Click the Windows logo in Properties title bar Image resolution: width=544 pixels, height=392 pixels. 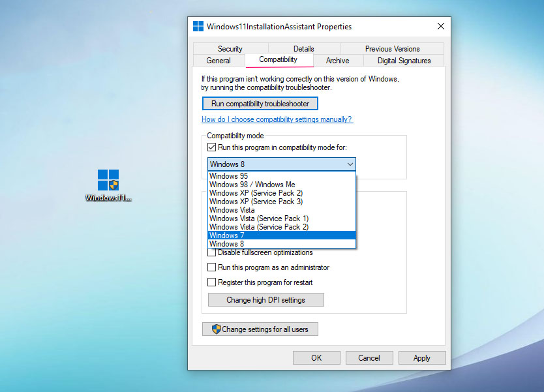pyautogui.click(x=198, y=26)
